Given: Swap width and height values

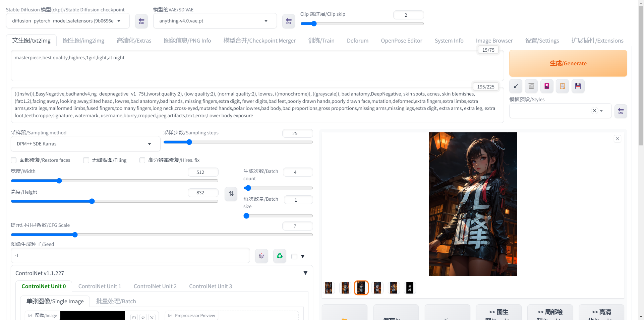Looking at the screenshot, I should (231, 194).
